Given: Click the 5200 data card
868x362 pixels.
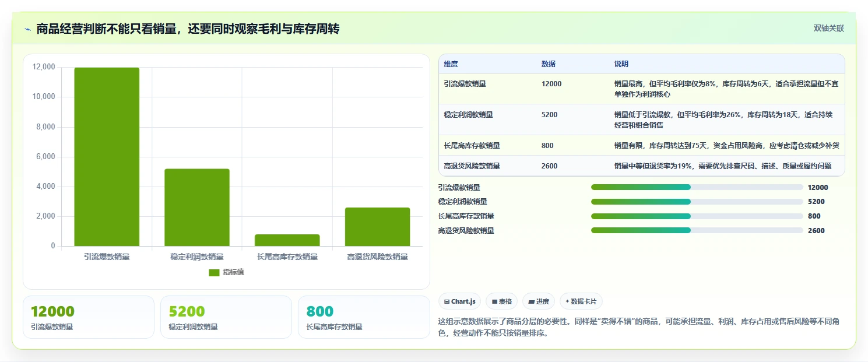Looking at the screenshot, I should pyautogui.click(x=226, y=317).
